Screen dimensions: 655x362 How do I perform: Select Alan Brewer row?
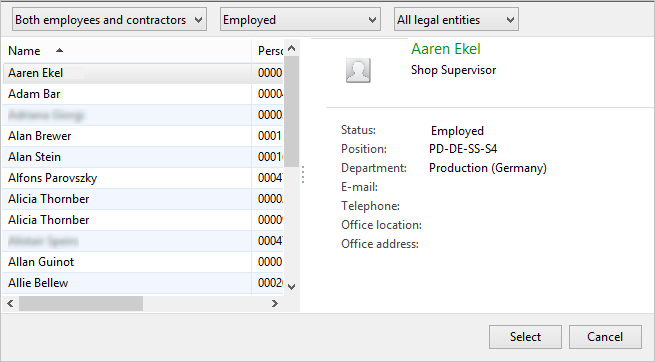tap(142, 136)
